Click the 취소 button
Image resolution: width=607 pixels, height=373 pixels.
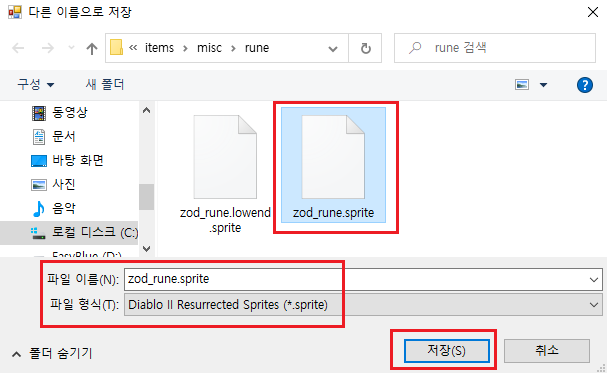[547, 351]
